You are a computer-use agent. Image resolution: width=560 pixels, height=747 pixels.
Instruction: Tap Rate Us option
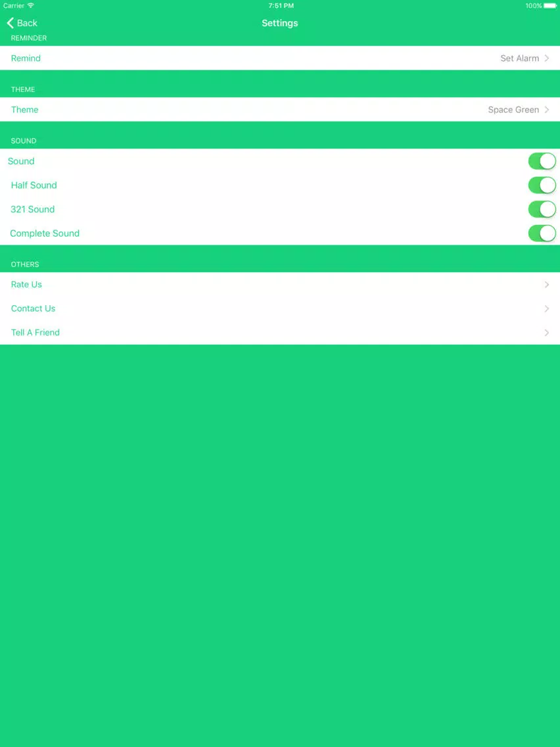280,285
